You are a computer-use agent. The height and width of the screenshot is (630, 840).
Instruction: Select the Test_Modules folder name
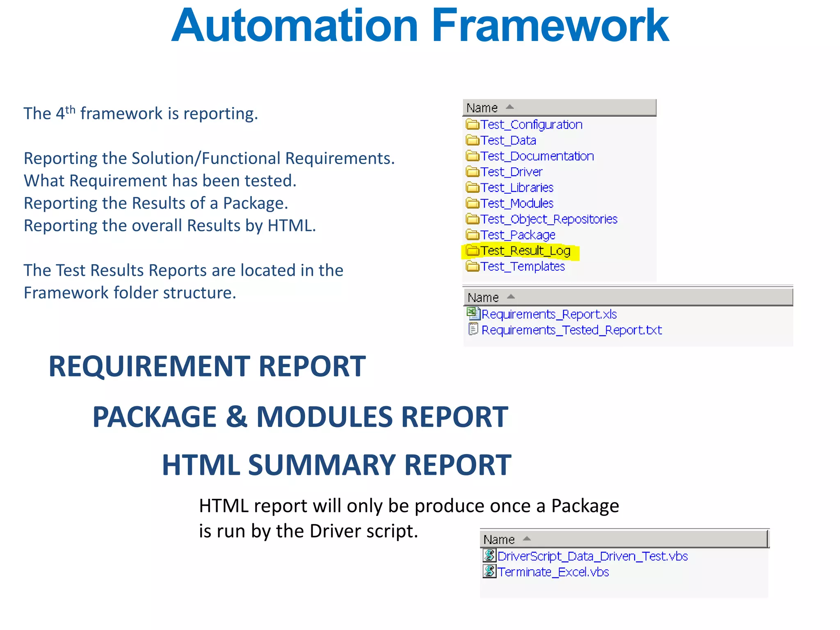point(517,203)
